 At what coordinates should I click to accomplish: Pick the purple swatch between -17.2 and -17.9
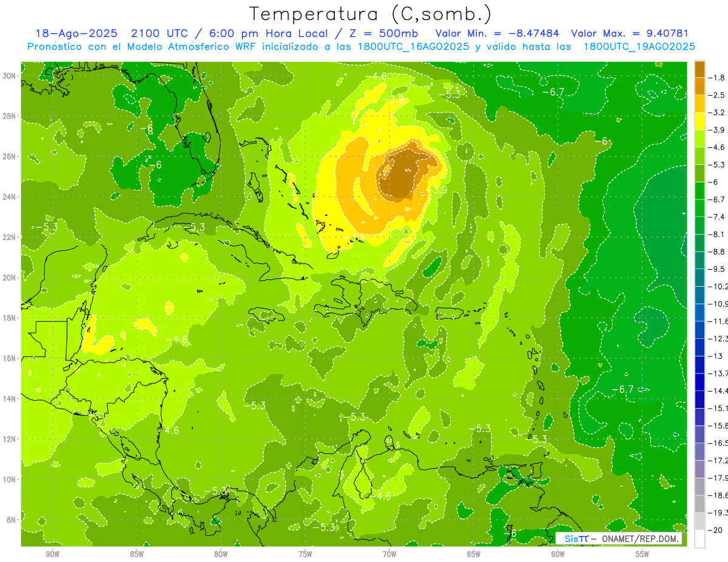(699, 469)
